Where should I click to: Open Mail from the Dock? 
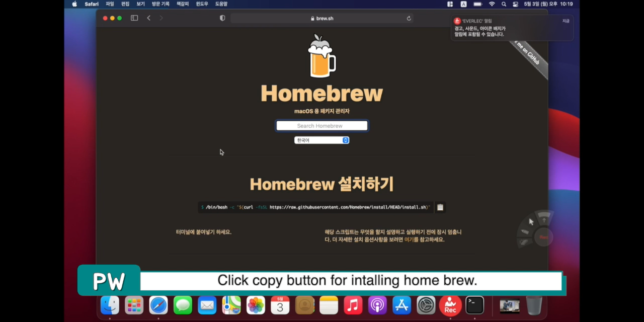(x=207, y=305)
